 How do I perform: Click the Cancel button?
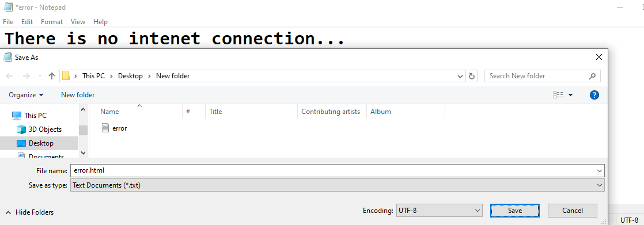572,211
